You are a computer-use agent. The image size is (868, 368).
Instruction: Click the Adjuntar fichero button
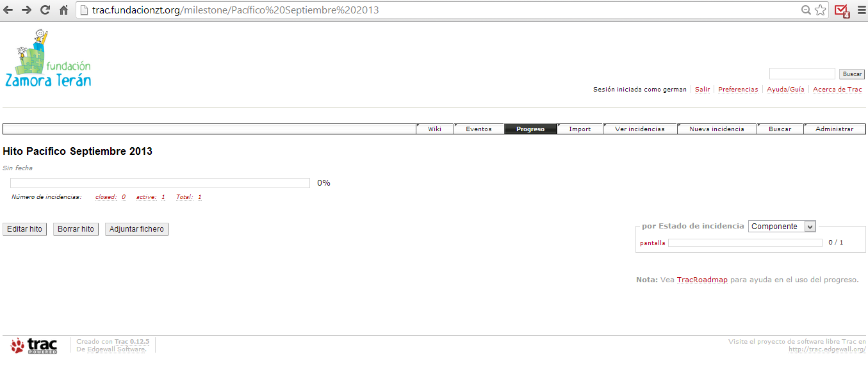coord(136,229)
